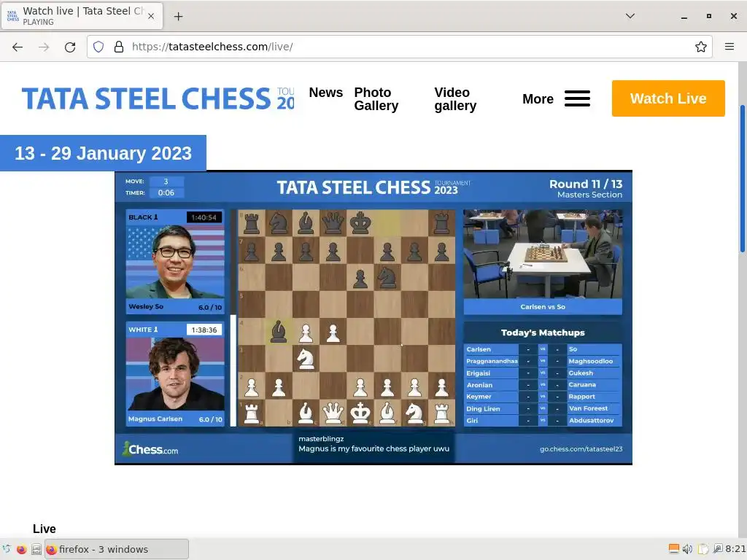Click the masterblingz chat message
The height and width of the screenshot is (560, 747).
(x=373, y=444)
